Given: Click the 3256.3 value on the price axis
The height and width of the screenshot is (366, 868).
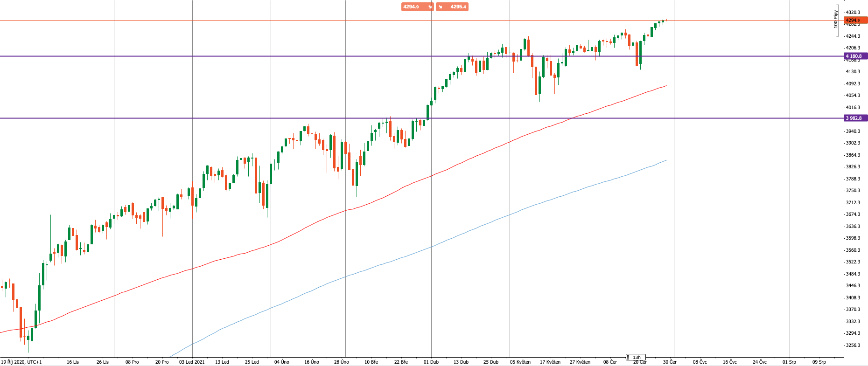Looking at the screenshot, I should tap(853, 345).
